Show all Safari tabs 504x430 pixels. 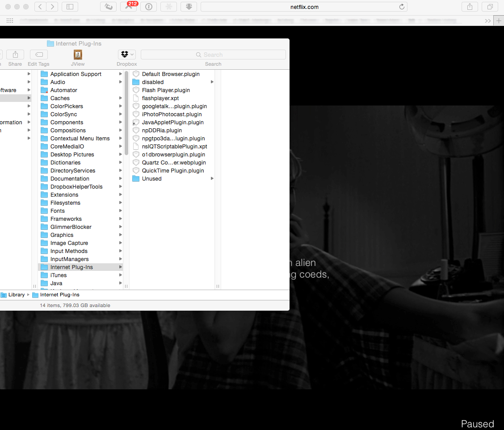(x=490, y=7)
